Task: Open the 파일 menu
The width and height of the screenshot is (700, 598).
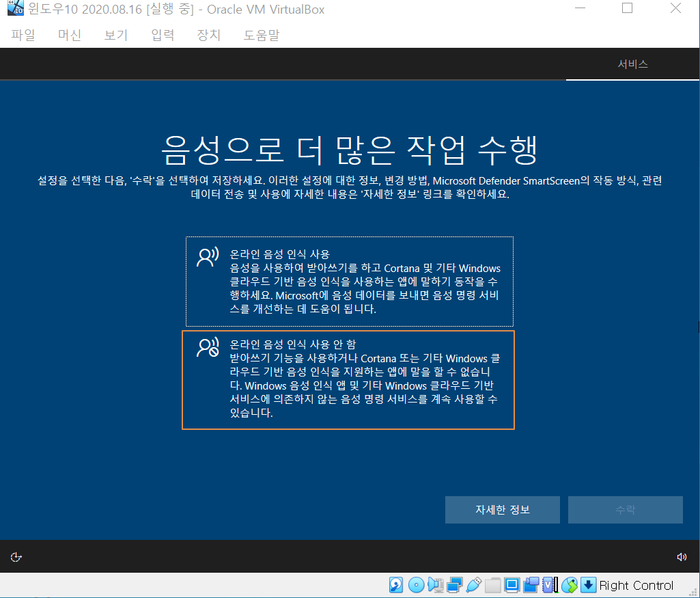Action: pos(23,35)
